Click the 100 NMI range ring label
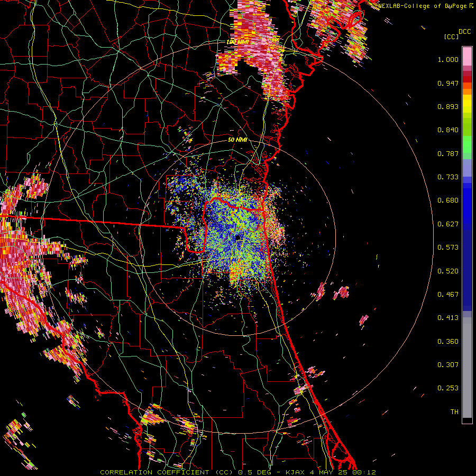Viewport: 476px width, 476px height. (x=237, y=42)
